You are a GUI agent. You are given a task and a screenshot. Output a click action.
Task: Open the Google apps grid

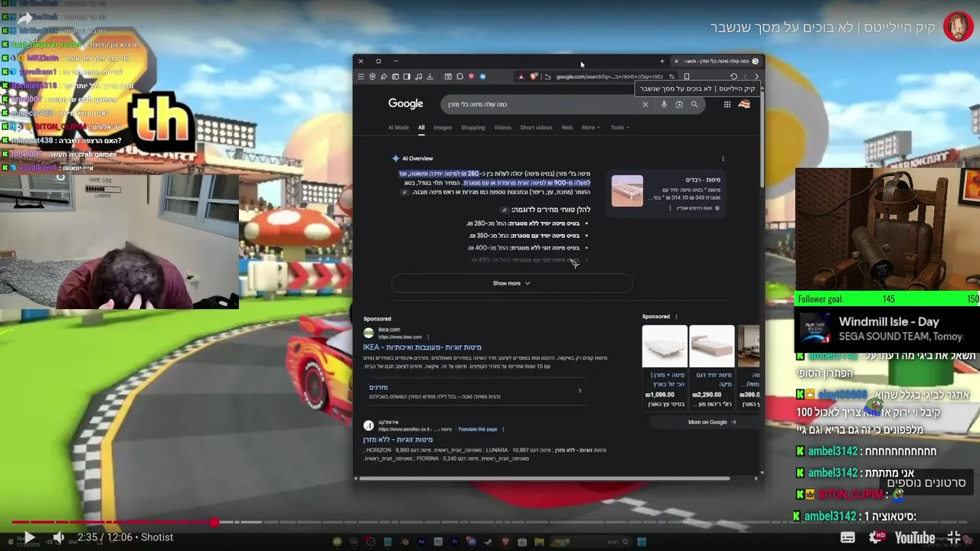coord(727,104)
